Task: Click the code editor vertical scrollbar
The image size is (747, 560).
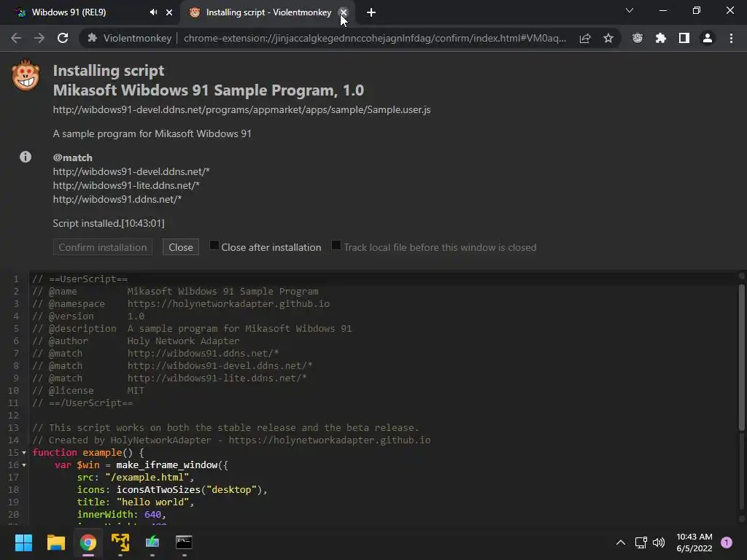Action: pyautogui.click(x=741, y=357)
